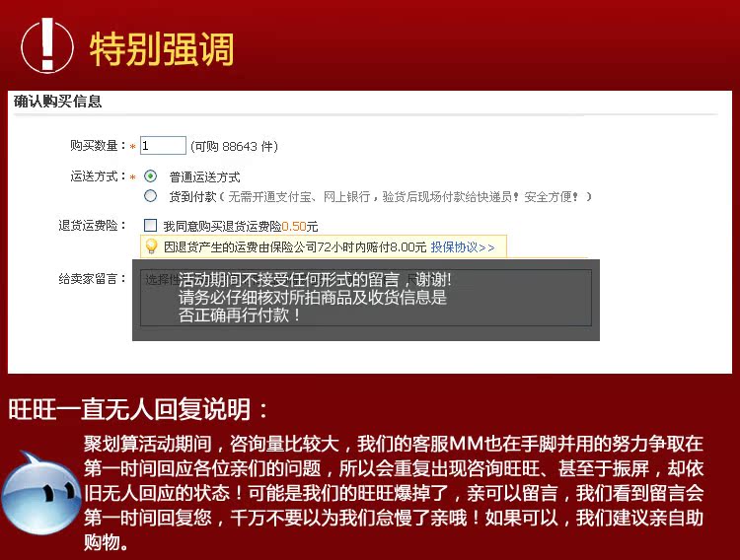
Task: Click the 可购 88643 件 stock text
Action: coord(234,146)
